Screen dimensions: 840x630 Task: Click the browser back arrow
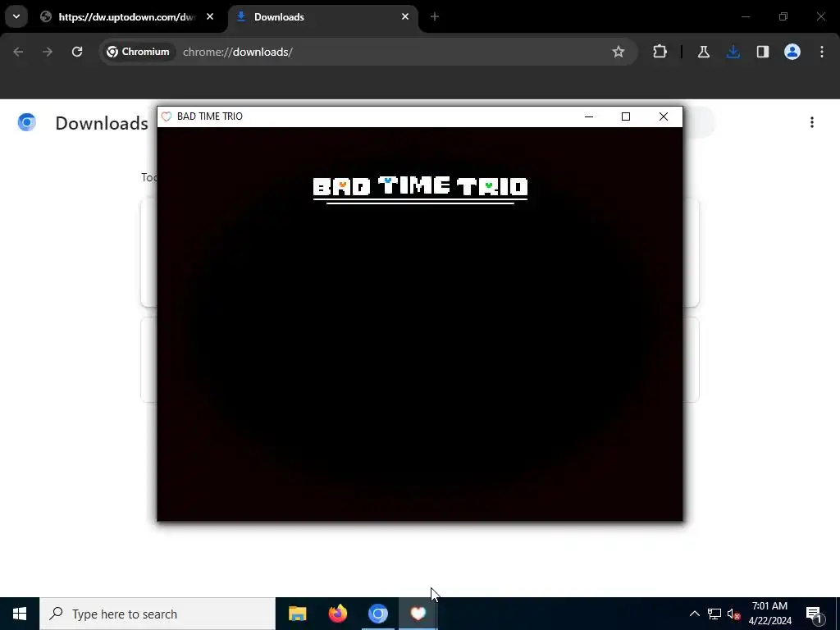18,52
